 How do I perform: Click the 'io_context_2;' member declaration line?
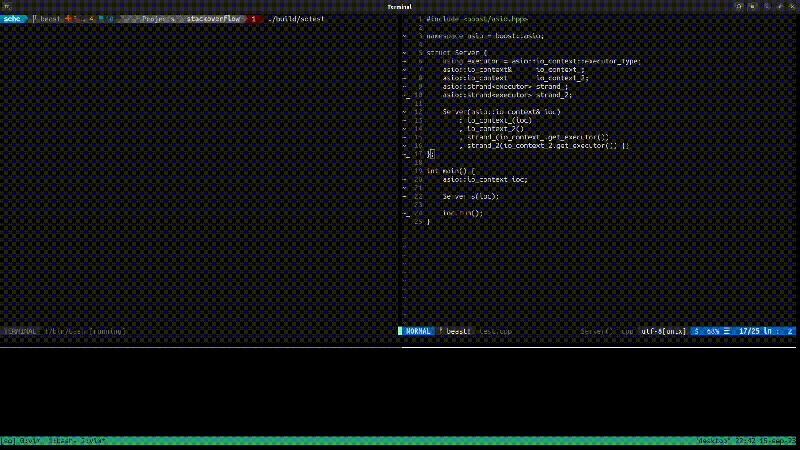[516, 78]
